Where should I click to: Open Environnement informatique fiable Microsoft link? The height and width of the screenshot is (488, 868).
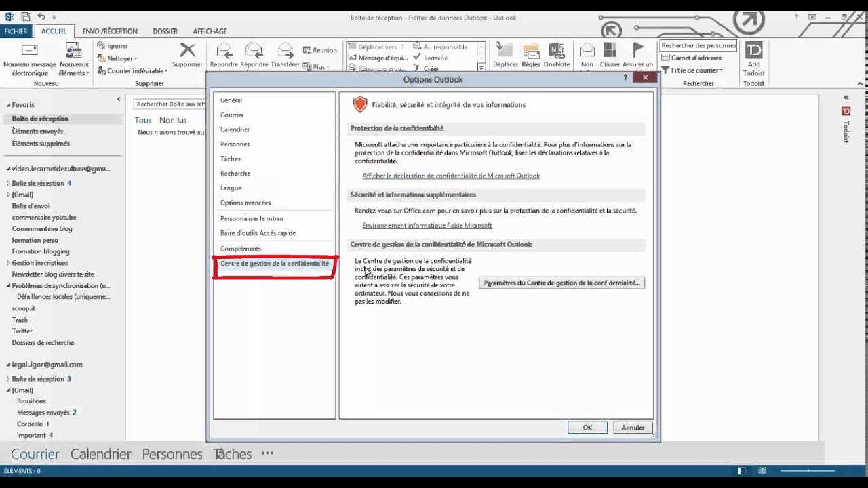pyautogui.click(x=427, y=226)
